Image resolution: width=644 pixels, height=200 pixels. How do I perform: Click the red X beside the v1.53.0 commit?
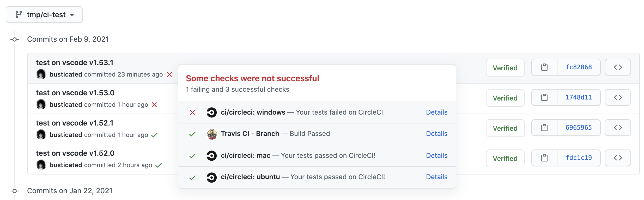154,105
